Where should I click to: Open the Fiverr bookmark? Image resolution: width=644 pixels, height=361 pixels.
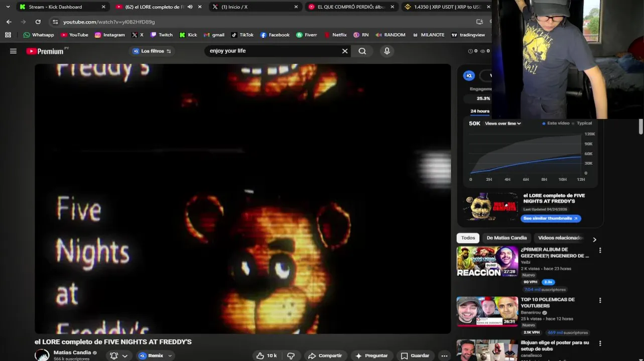coord(307,35)
